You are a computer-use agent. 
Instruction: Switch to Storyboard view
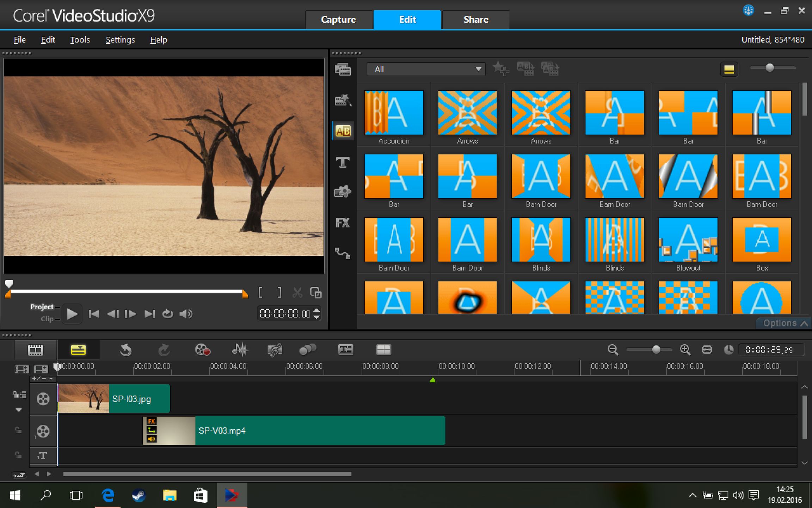point(35,350)
